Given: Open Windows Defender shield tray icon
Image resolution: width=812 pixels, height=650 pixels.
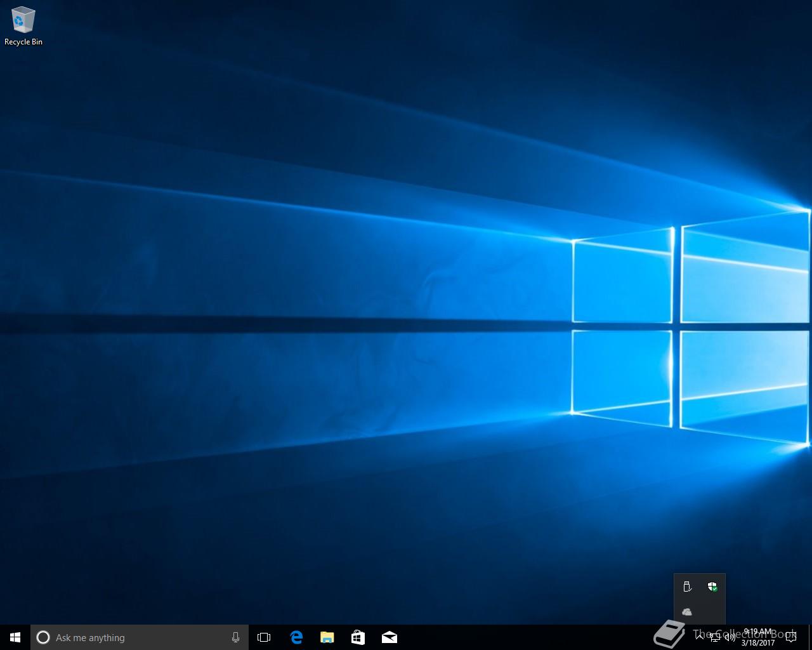Looking at the screenshot, I should (x=712, y=587).
